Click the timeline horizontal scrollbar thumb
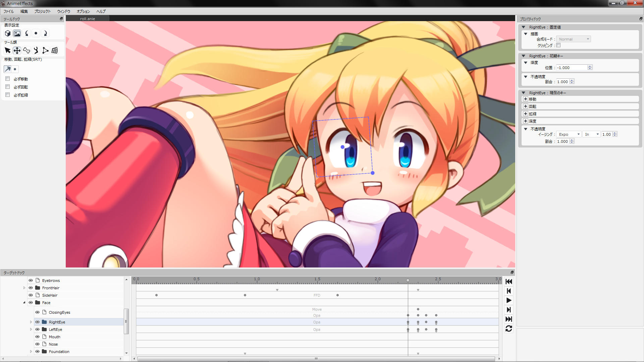The width and height of the screenshot is (644, 362). coord(316,359)
